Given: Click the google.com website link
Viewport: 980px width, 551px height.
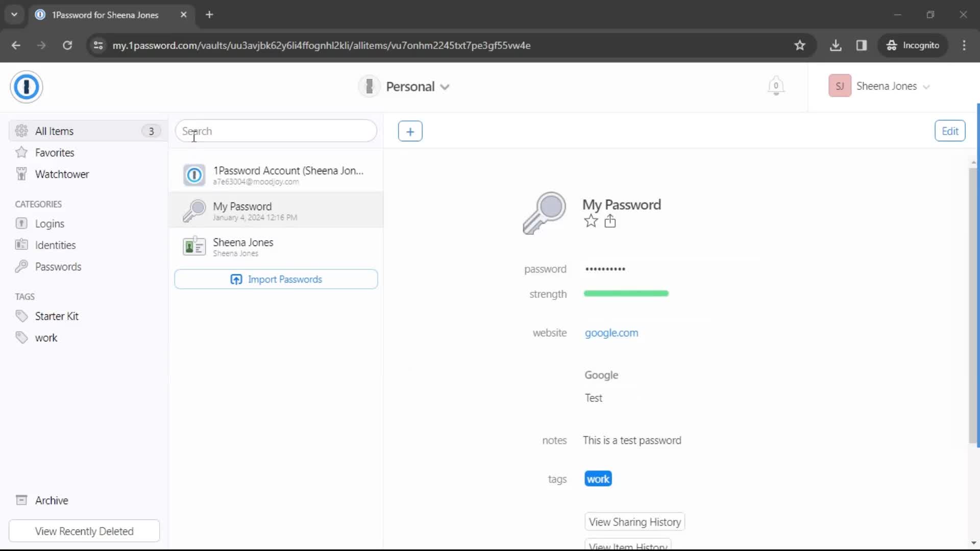Looking at the screenshot, I should tap(611, 332).
